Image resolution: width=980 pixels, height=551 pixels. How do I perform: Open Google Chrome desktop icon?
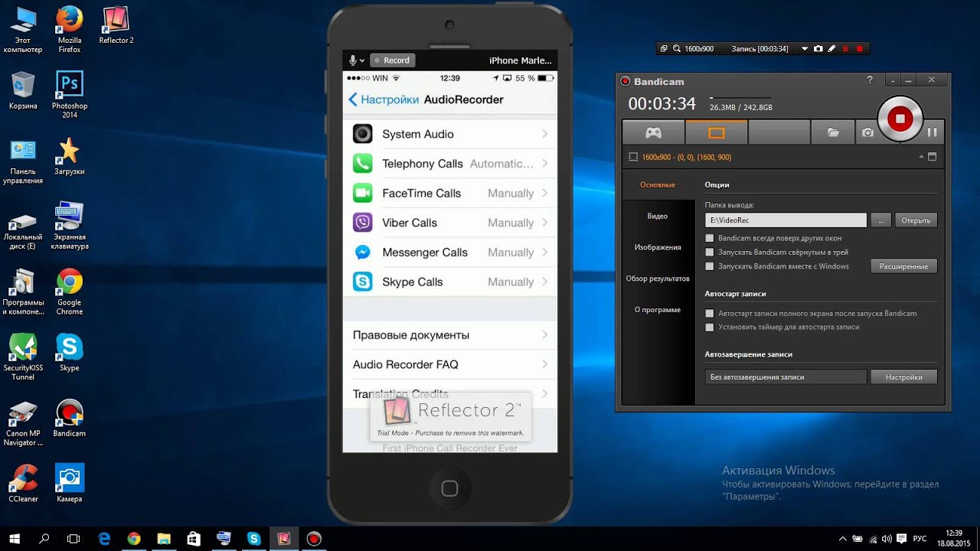tap(70, 292)
